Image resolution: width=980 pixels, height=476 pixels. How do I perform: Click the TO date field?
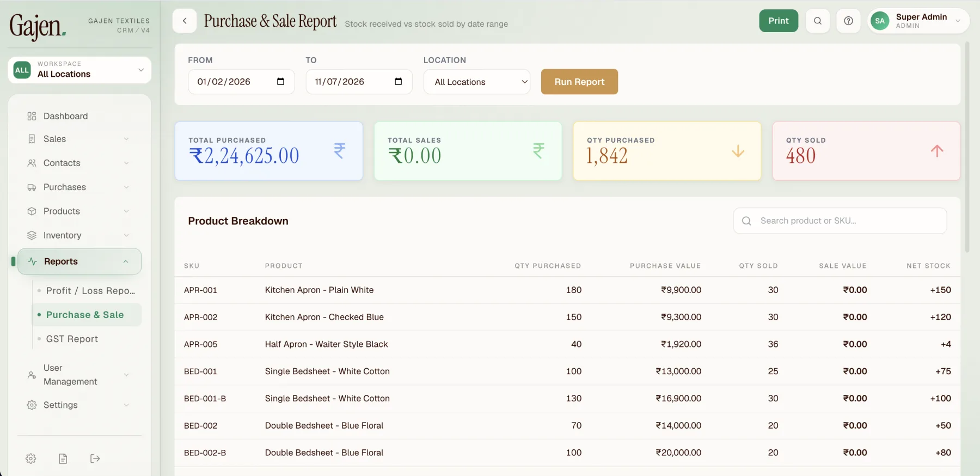coord(359,82)
